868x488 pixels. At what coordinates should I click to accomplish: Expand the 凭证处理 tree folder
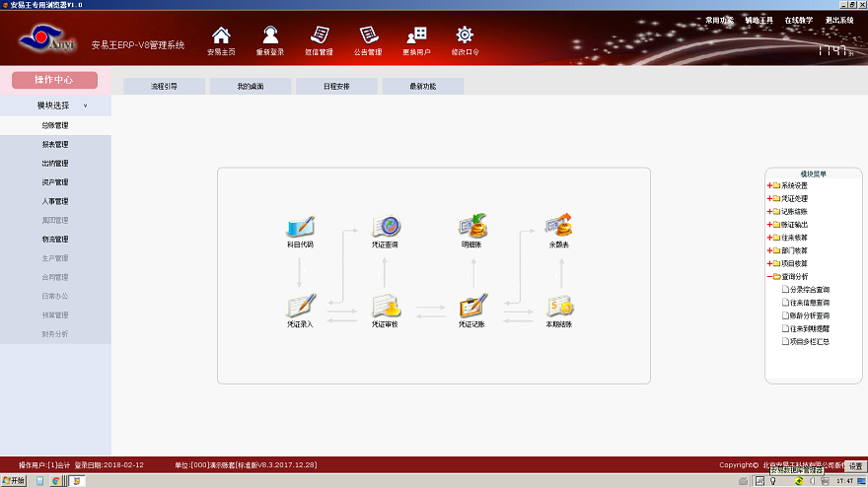(x=769, y=198)
